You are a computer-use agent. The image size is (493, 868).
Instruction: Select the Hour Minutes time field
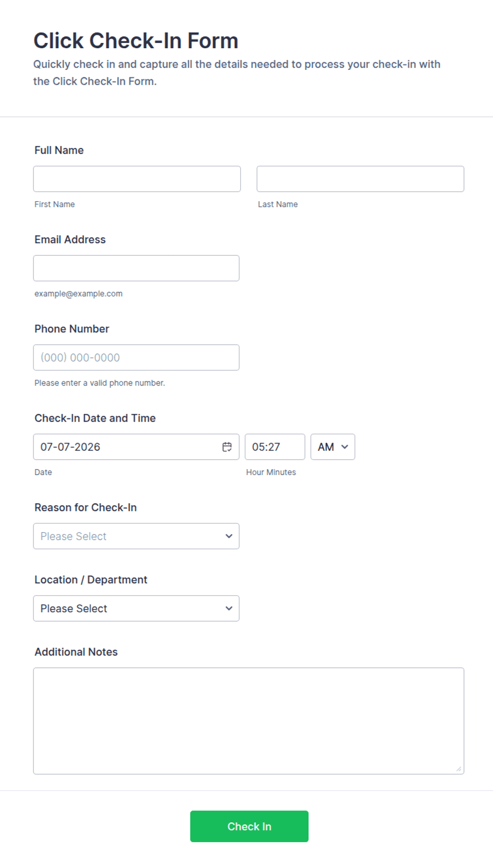pyautogui.click(x=275, y=447)
